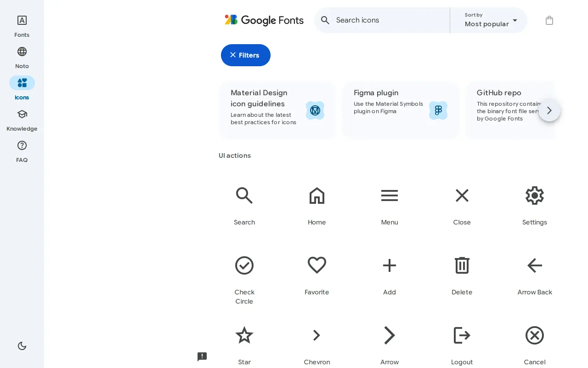Open the Noto sidebar section
The image size is (588, 368).
(22, 58)
